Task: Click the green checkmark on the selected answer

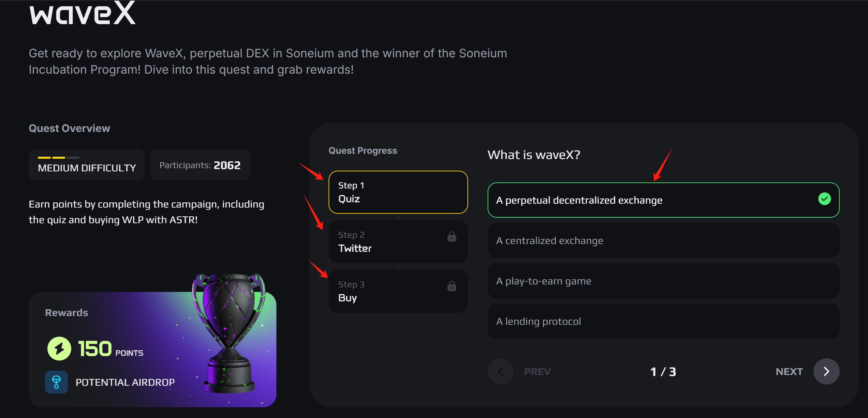Action: click(824, 199)
